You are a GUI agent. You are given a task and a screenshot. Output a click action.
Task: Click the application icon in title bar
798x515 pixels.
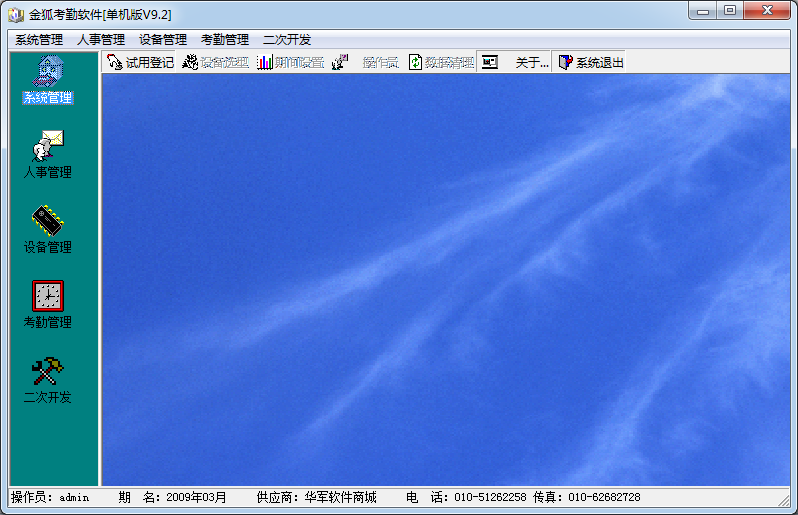(16, 14)
